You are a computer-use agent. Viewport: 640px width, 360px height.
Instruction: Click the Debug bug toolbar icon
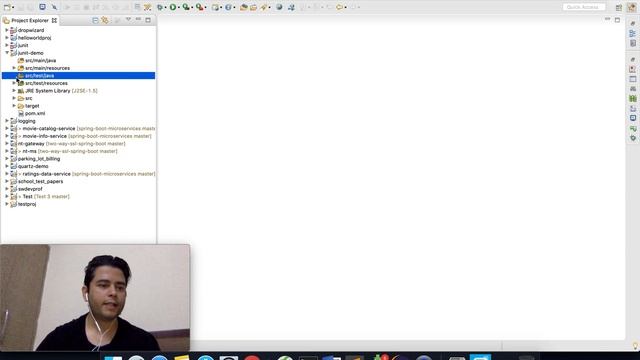160,7
